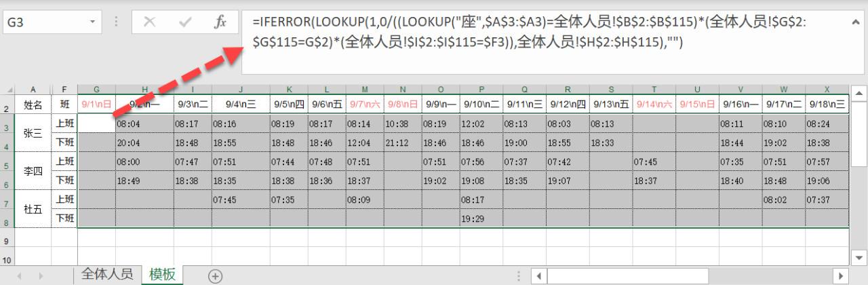868x285 pixels.
Task: Click formula bar options dots handle
Action: point(115,22)
